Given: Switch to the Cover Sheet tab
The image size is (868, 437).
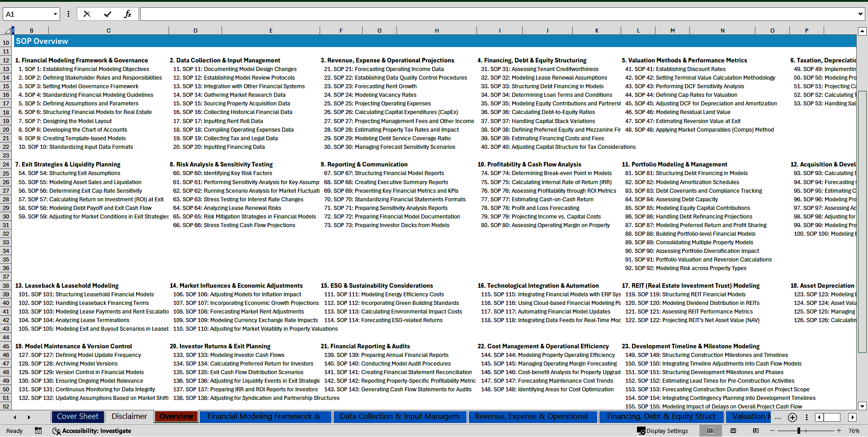Looking at the screenshot, I should pos(78,417).
